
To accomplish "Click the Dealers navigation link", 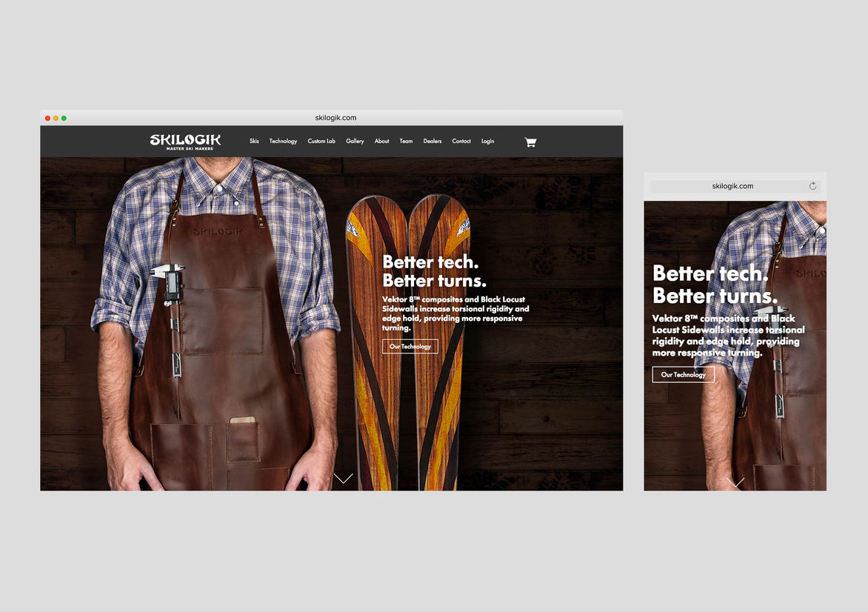I will 433,142.
